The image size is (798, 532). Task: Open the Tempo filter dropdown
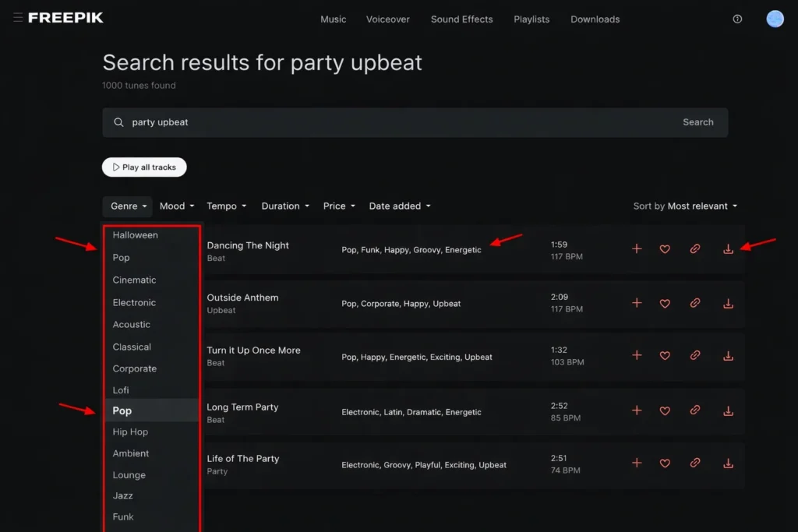[x=226, y=206]
